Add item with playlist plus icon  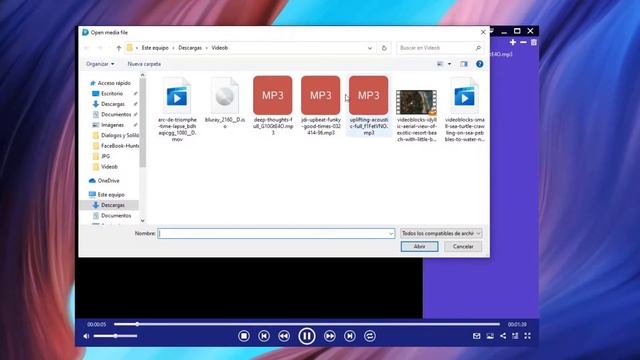click(513, 42)
